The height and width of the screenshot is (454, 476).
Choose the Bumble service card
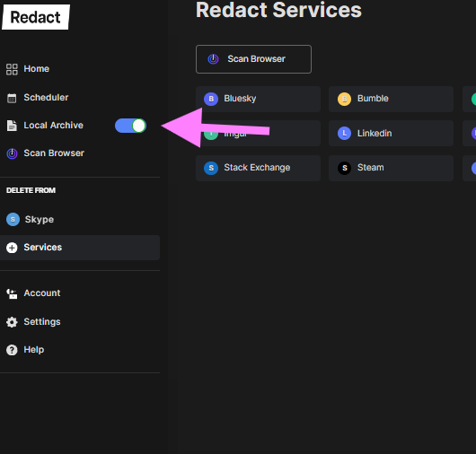coord(391,99)
